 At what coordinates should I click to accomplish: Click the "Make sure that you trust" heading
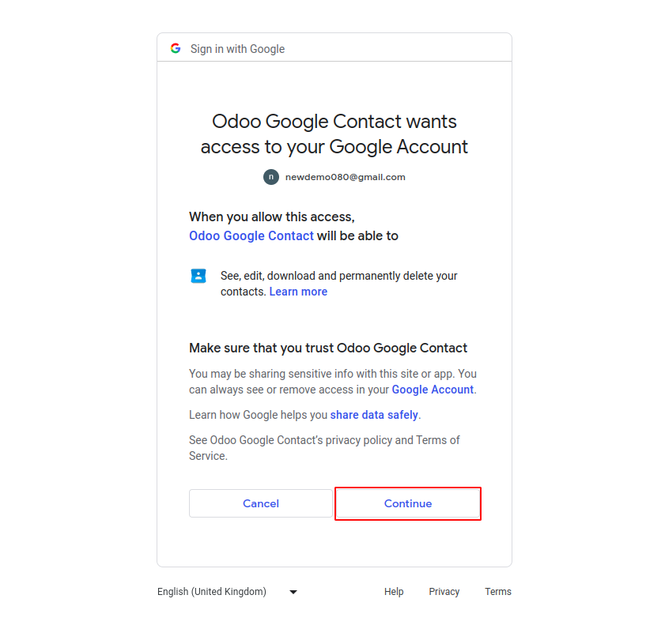pos(328,348)
